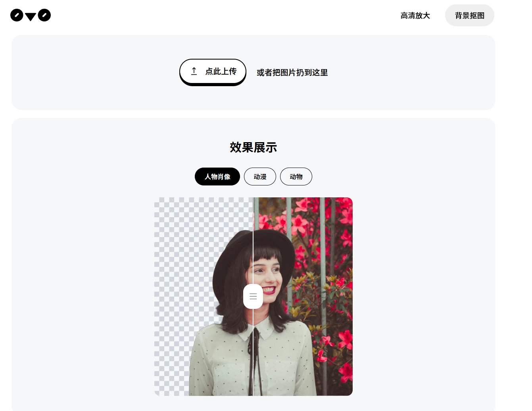Click the 或者把图片扔到这里 drop hint text
The image size is (532, 411).
[292, 73]
